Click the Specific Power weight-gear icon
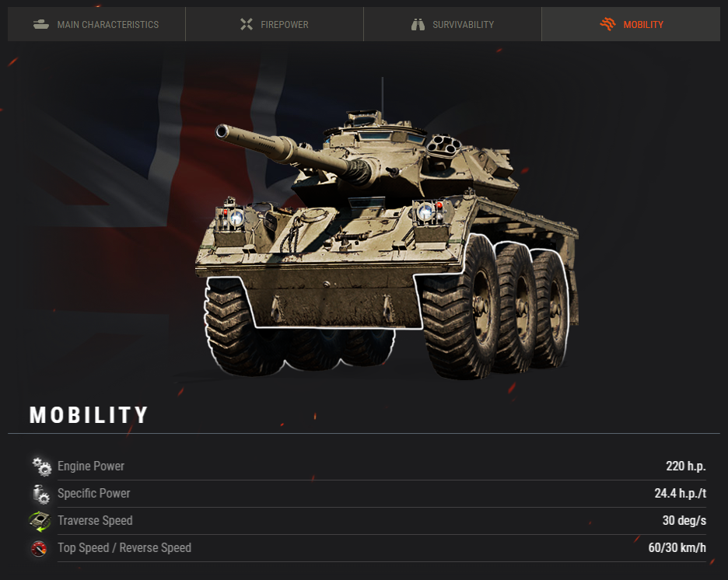Image resolution: width=728 pixels, height=580 pixels. click(41, 494)
